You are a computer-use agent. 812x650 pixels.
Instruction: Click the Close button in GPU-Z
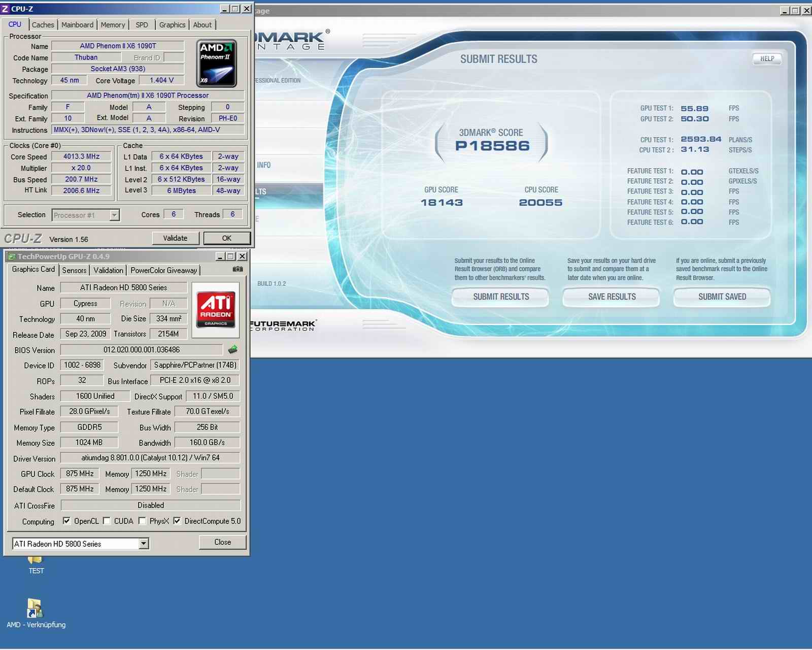click(223, 542)
